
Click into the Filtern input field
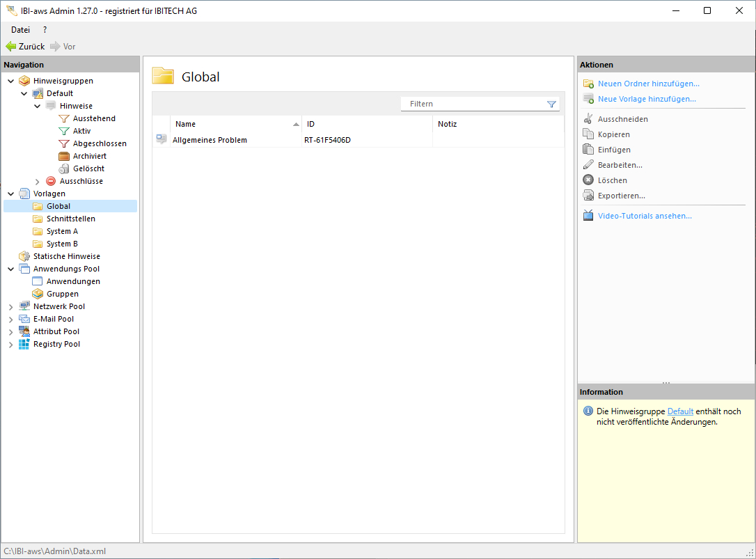pos(473,104)
